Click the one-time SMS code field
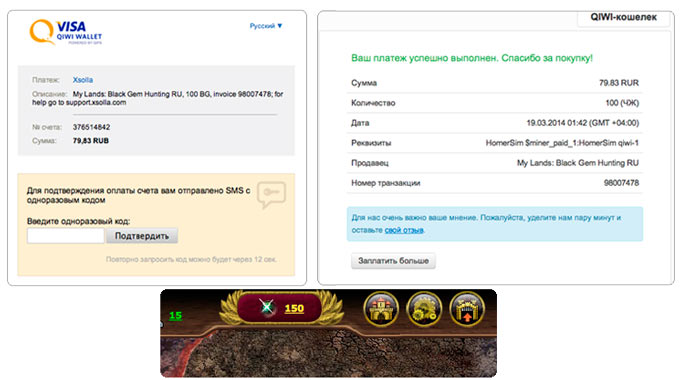680x380 pixels. tap(65, 236)
